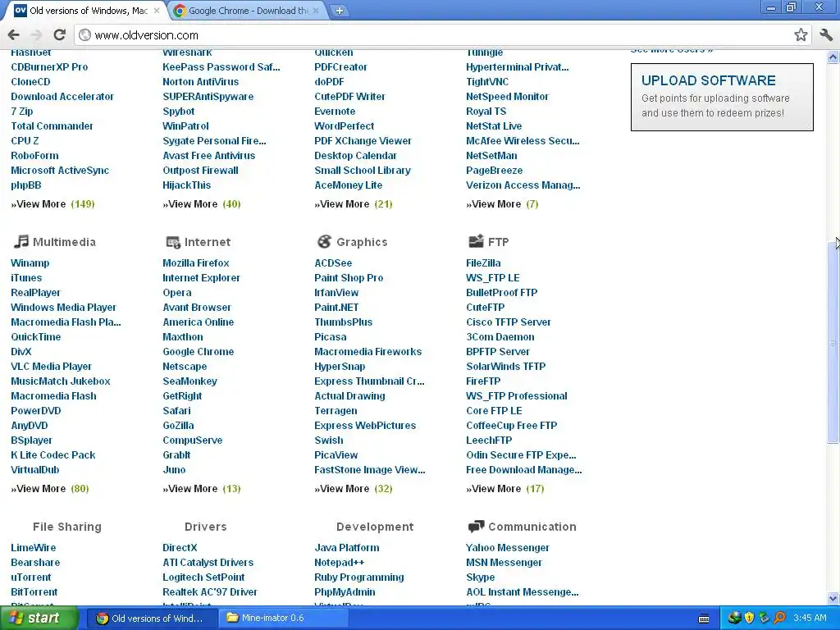Open the DirectX link

coord(180,548)
